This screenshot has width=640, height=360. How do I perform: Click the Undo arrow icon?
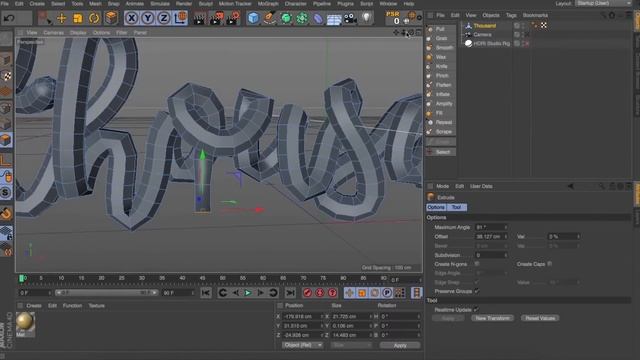click(x=9, y=18)
